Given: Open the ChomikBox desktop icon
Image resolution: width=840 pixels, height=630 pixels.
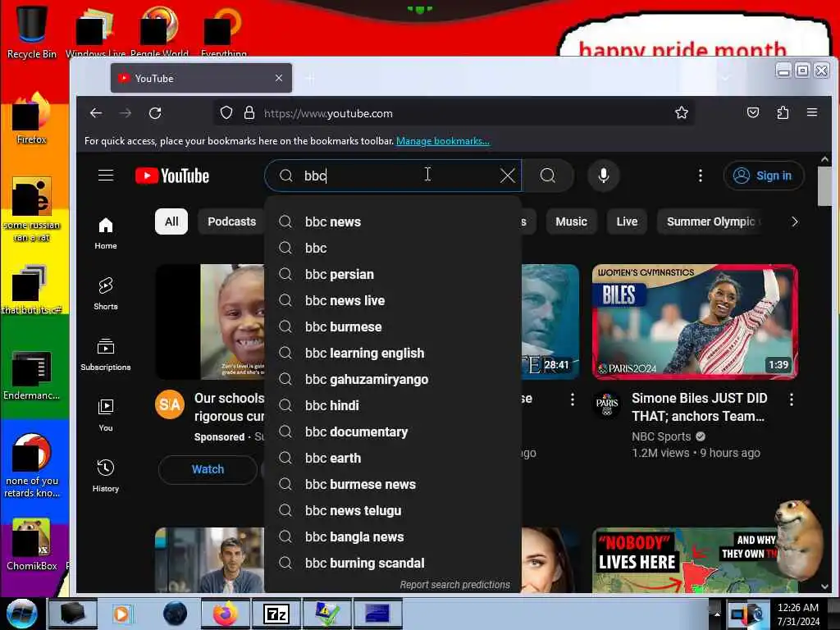Looking at the screenshot, I should pyautogui.click(x=32, y=545).
